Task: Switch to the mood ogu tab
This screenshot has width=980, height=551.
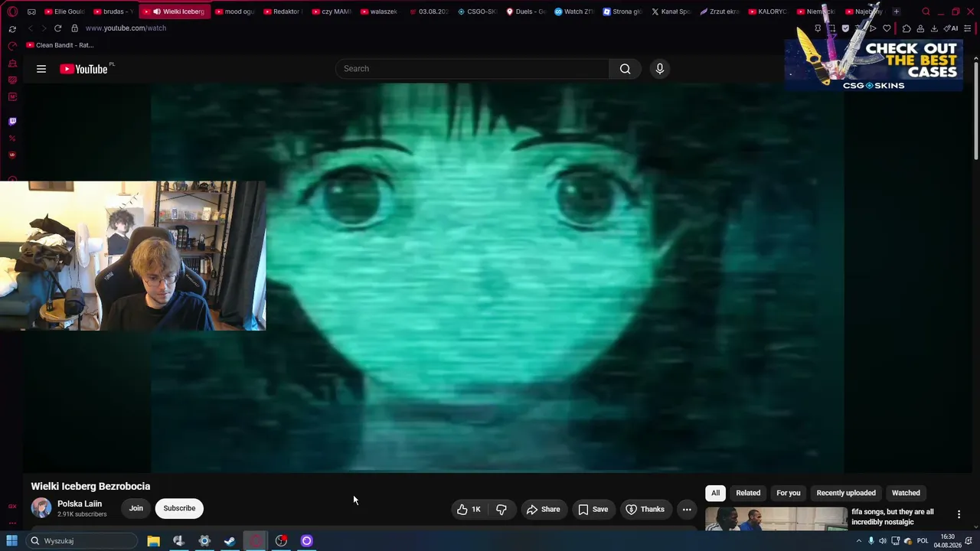Action: (234, 11)
